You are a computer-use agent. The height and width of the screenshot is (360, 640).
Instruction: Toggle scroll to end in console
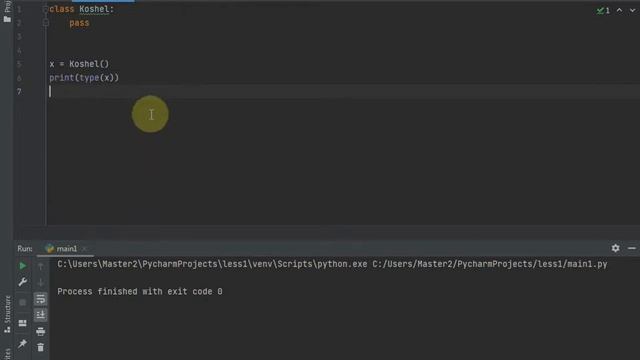coord(40,315)
